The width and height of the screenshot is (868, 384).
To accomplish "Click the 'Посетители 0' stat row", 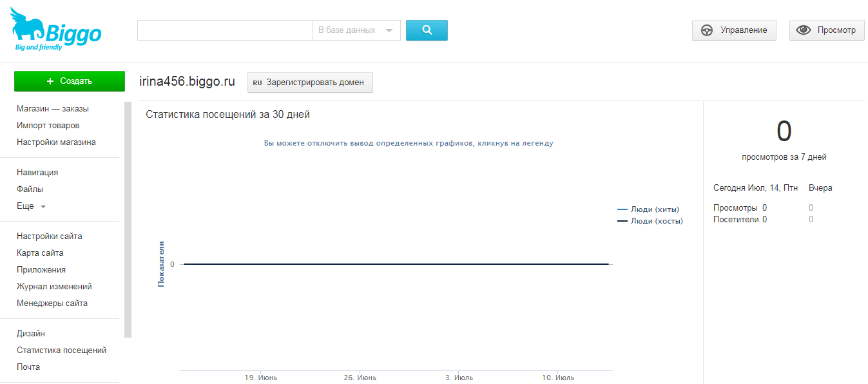I will tap(740, 219).
